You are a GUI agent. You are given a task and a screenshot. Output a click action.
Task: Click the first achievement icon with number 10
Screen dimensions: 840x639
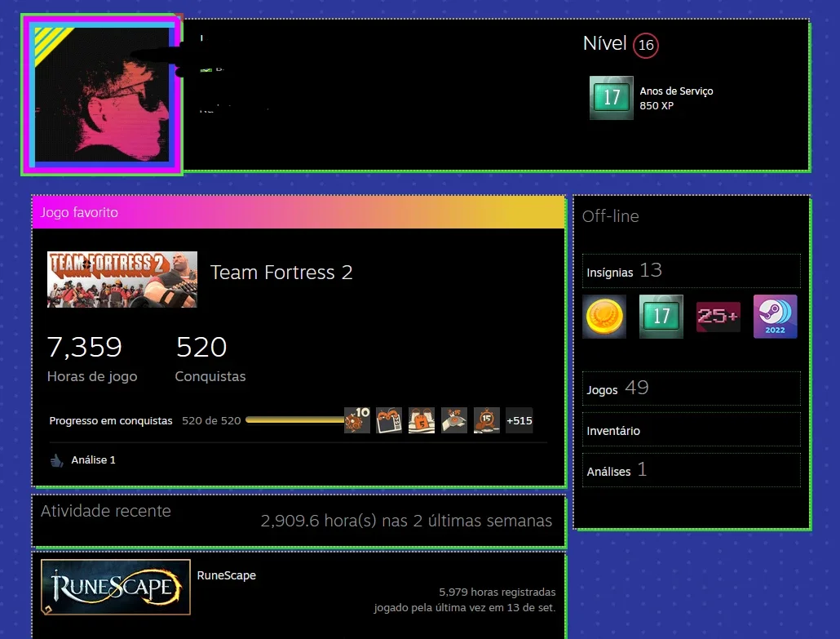pos(357,420)
